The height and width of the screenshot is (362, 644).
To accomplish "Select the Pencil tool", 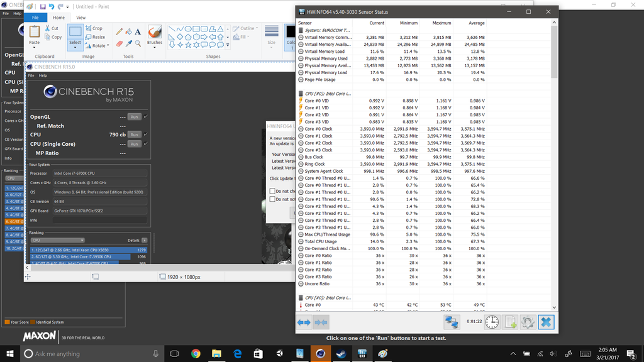I will [119, 31].
